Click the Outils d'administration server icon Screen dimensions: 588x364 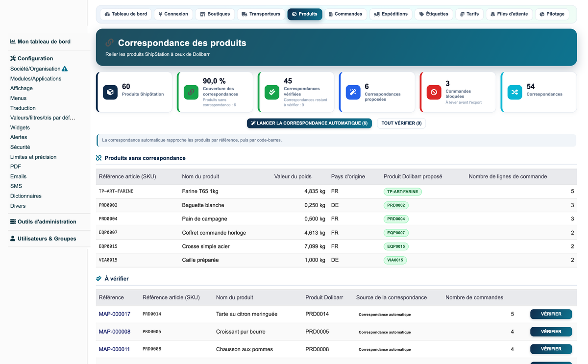13,221
